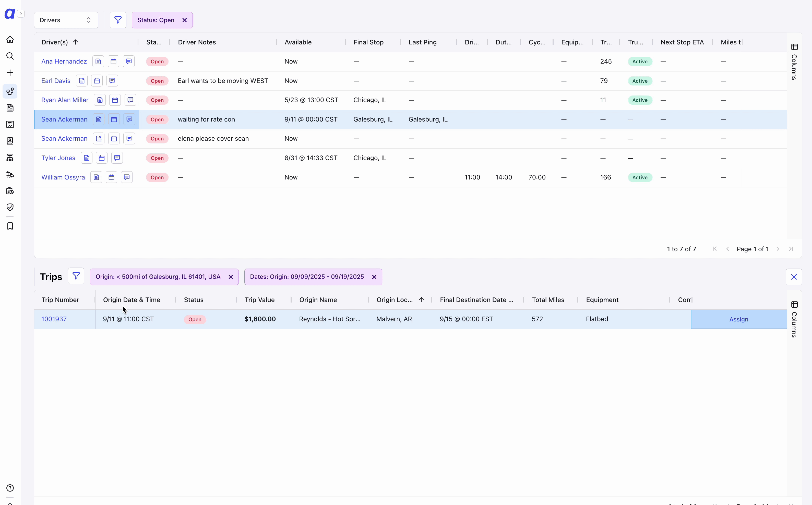The height and width of the screenshot is (505, 812).
Task: Click the 'Malvern, AR' origin location cell
Action: coord(394,319)
